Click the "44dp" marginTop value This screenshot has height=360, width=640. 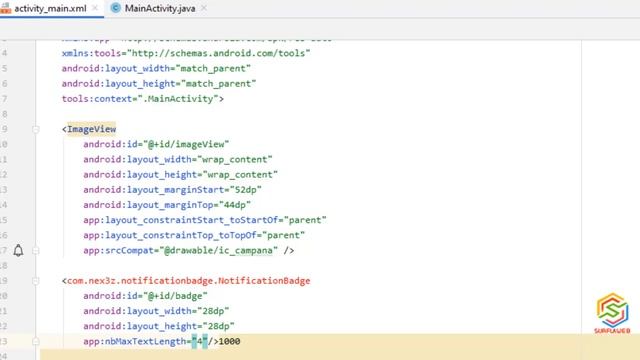pyautogui.click(x=235, y=205)
